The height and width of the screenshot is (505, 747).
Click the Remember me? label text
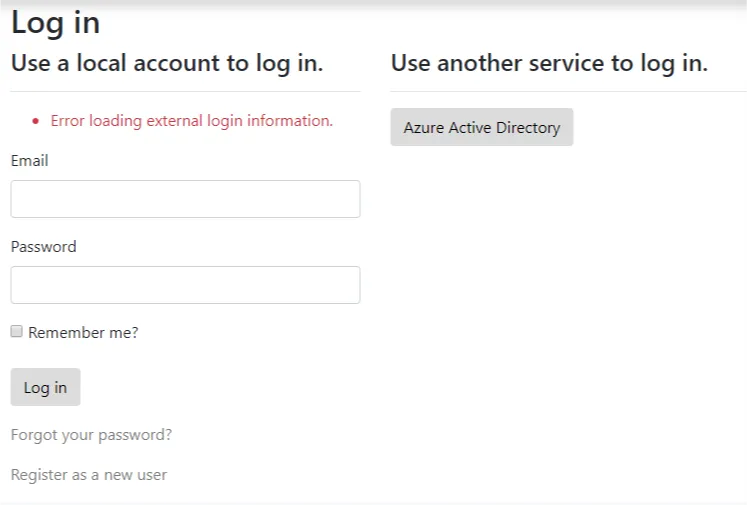(x=83, y=333)
